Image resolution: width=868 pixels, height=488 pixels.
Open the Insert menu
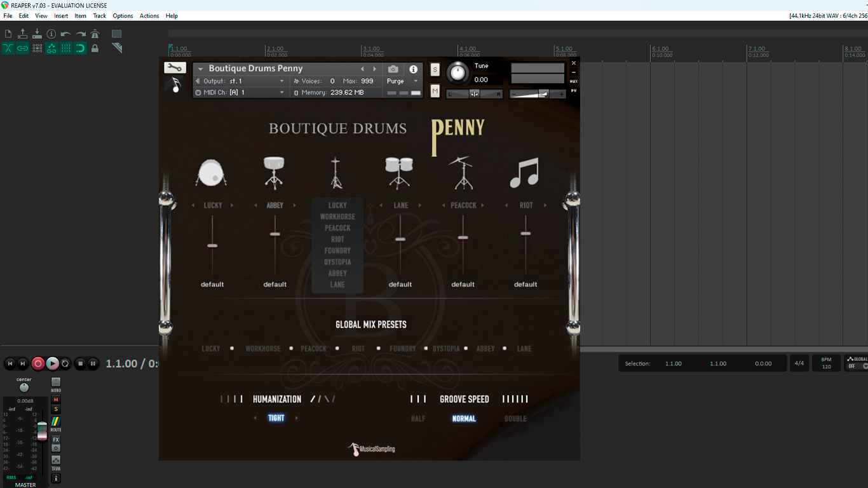click(61, 16)
